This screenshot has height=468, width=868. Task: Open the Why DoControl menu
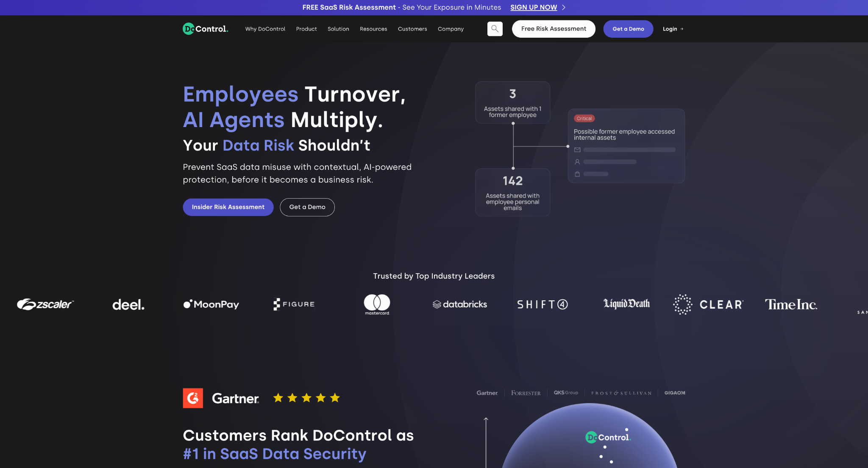tap(265, 29)
